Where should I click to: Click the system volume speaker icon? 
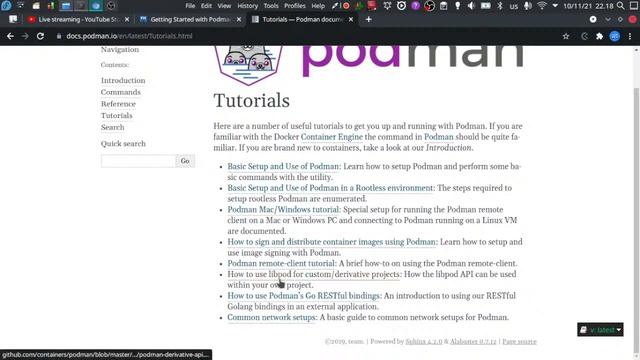click(x=471, y=6)
